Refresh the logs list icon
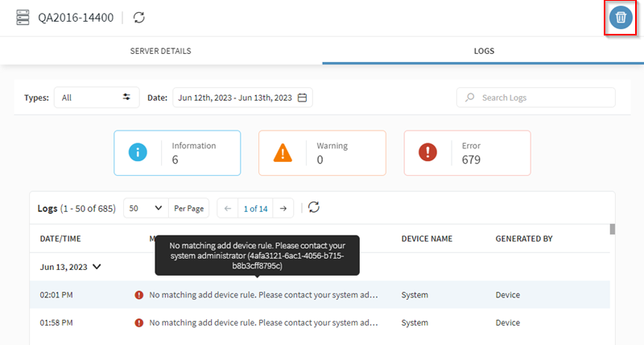This screenshot has height=345, width=644. tap(314, 208)
